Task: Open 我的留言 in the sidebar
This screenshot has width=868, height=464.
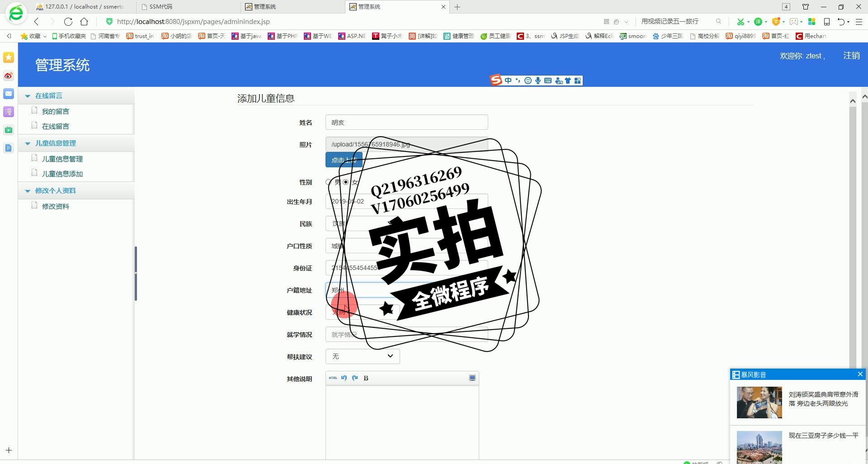Action: [56, 111]
